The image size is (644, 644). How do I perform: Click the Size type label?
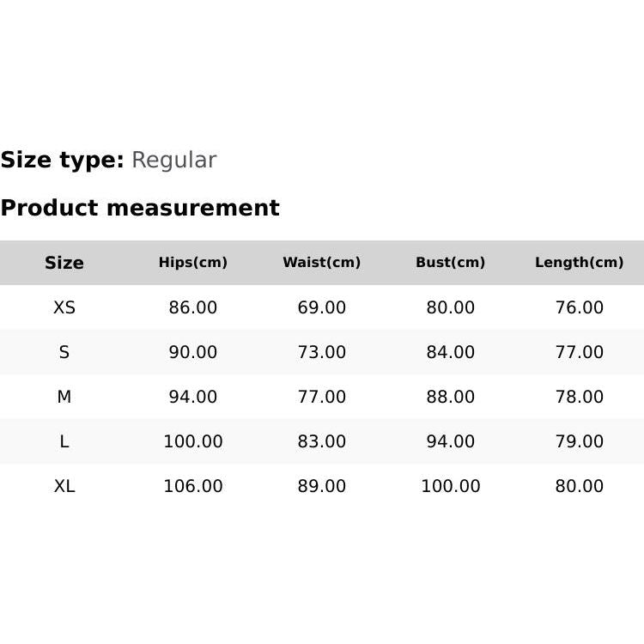62,161
